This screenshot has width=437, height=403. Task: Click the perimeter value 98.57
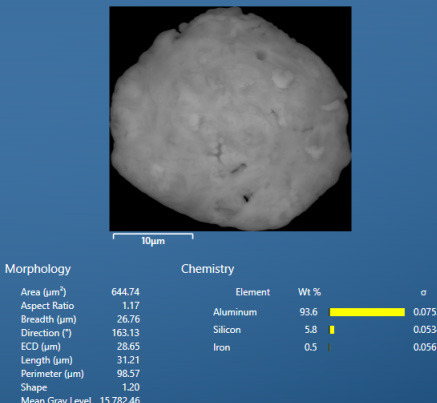coord(128,374)
